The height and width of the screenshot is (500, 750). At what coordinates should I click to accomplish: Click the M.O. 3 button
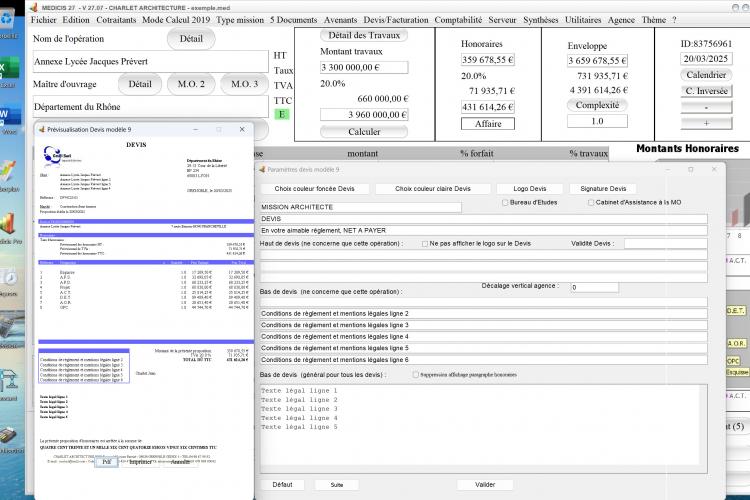[x=244, y=84]
